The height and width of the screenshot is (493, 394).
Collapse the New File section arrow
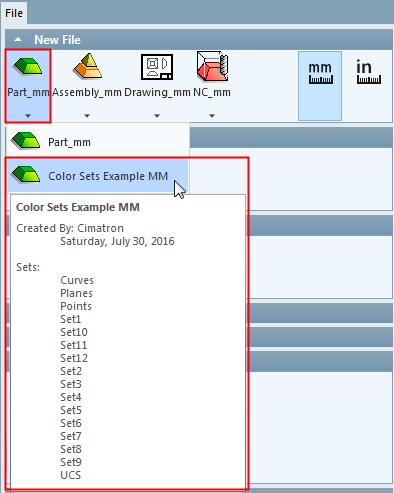[18, 40]
